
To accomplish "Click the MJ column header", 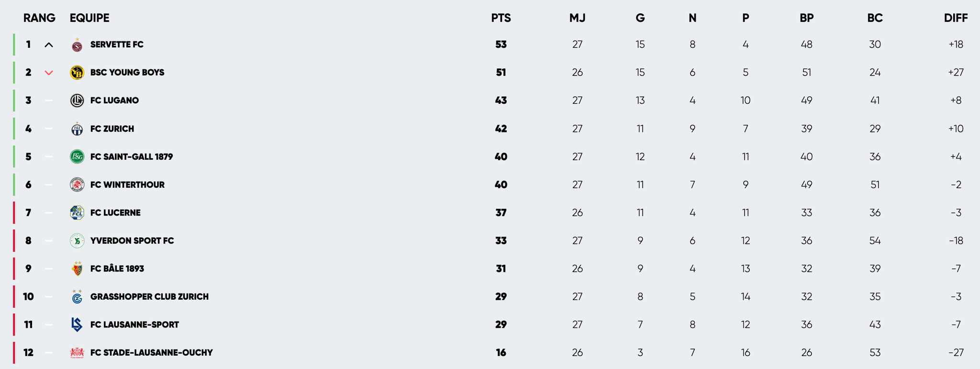I will [577, 18].
